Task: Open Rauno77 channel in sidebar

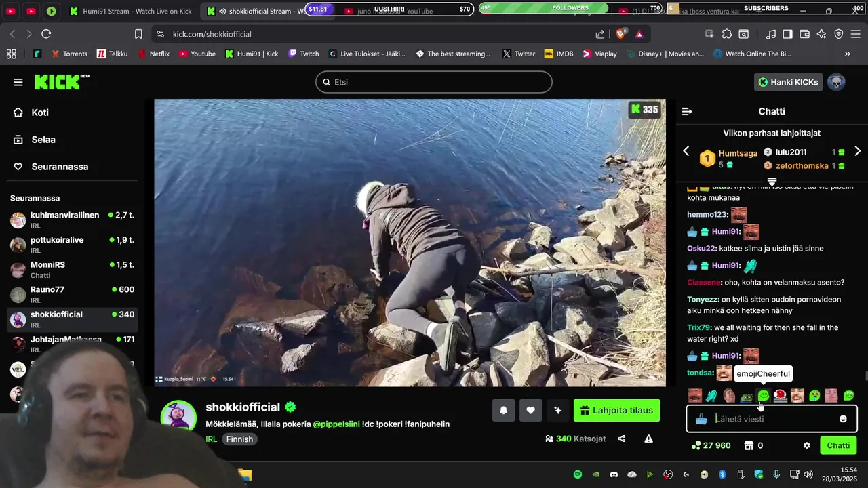Action: click(72, 294)
